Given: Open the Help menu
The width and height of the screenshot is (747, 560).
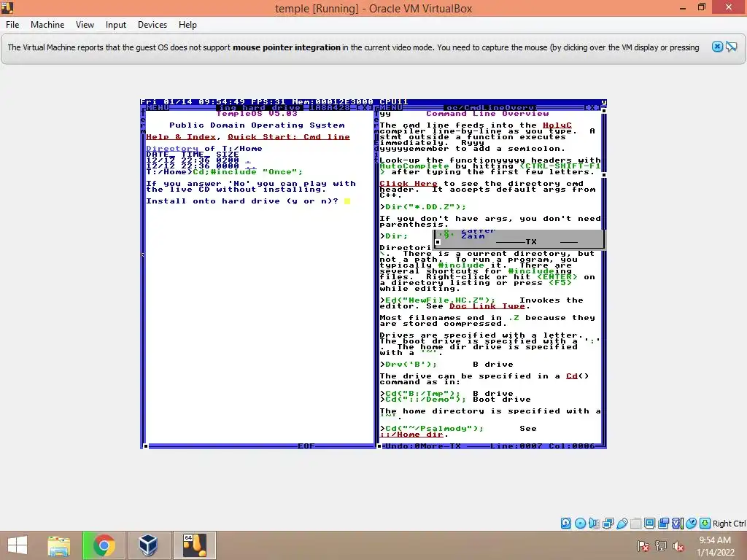Looking at the screenshot, I should coord(187,25).
